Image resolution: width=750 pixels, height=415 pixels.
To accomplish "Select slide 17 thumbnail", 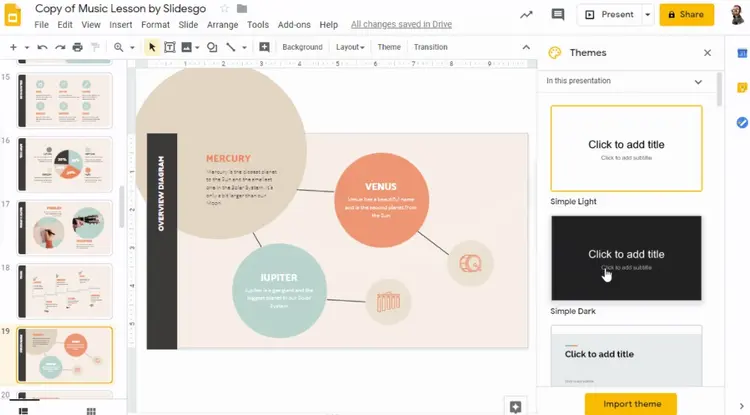I will (x=65, y=228).
